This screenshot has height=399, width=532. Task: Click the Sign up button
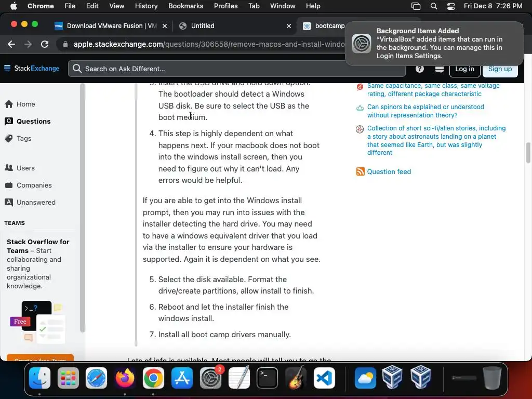coord(500,69)
